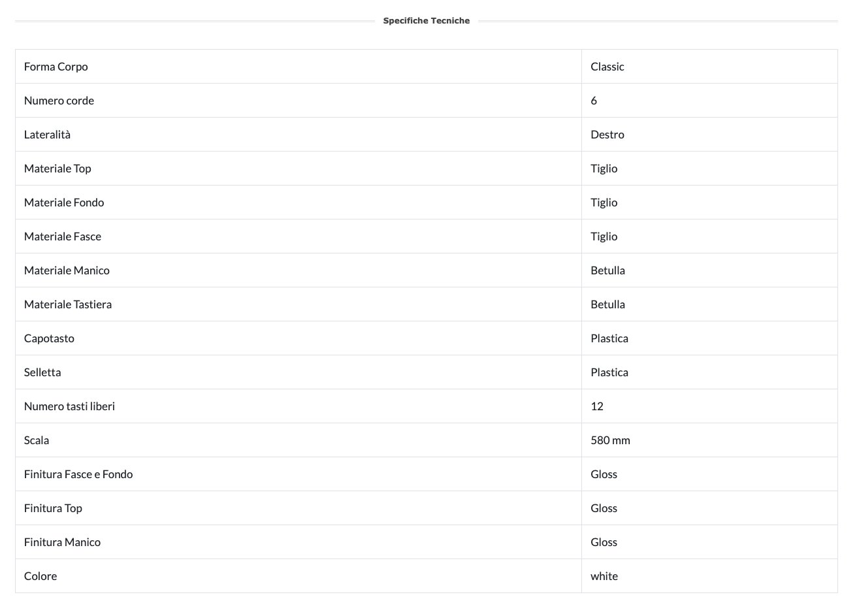Select the Scala row label
The width and height of the screenshot is (859, 616).
coord(37,440)
